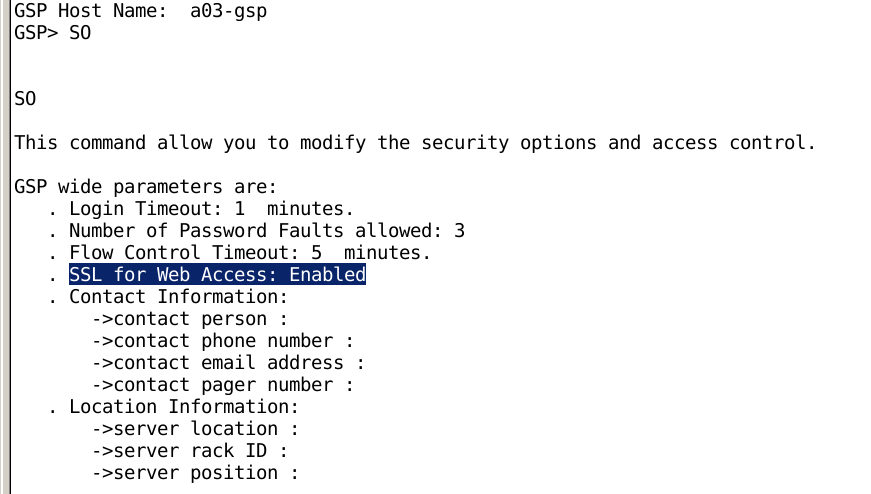The width and height of the screenshot is (871, 494).
Task: Click the "GSP wide parameters are:" heading
Action: pyautogui.click(x=145, y=187)
